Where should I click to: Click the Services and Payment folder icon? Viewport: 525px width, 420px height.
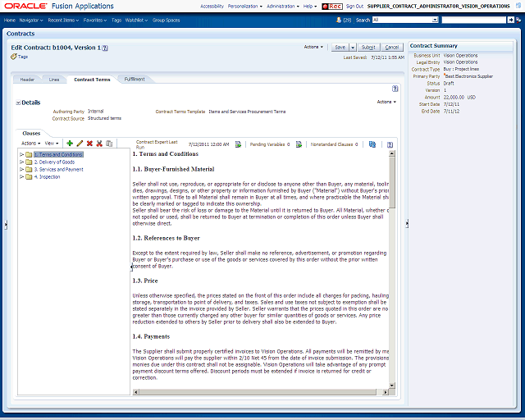[x=30, y=169]
